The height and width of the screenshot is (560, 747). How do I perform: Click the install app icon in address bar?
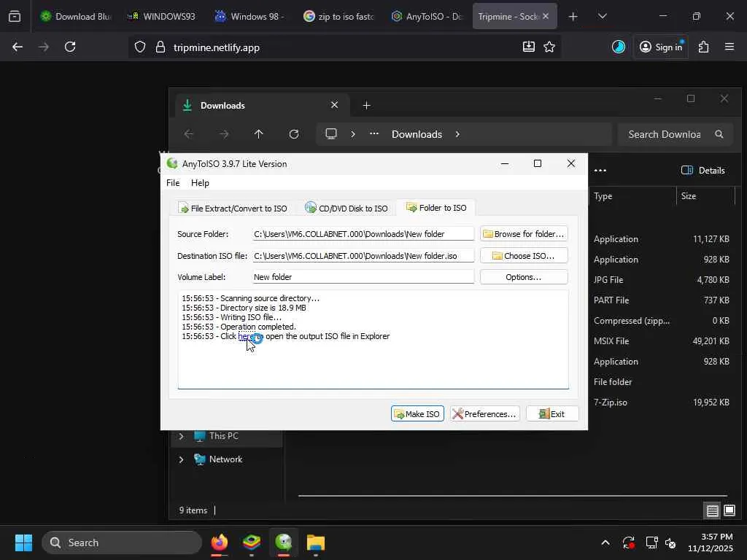click(x=528, y=47)
